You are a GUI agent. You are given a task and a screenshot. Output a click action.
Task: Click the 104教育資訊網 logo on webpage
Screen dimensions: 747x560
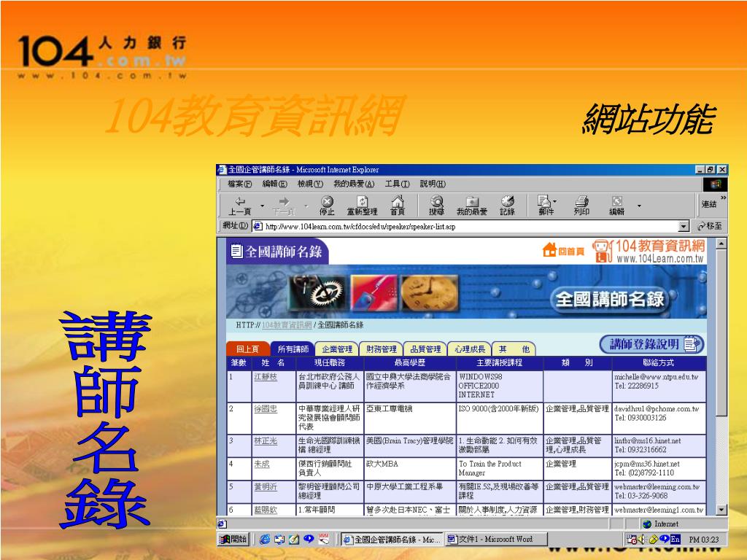649,251
